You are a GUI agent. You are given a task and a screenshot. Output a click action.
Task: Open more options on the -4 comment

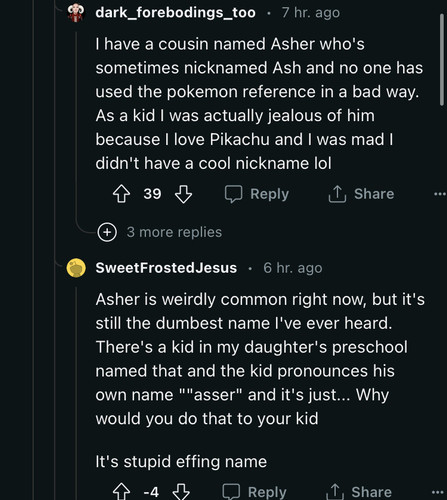[x=437, y=492]
